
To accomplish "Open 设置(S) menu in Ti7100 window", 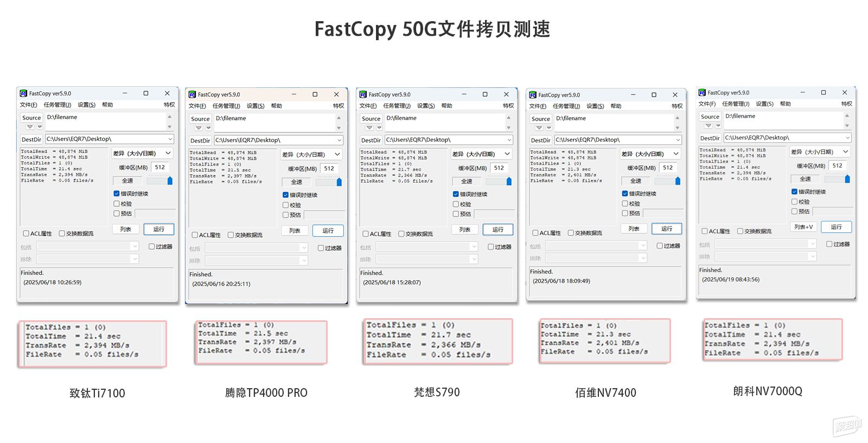I will [86, 105].
